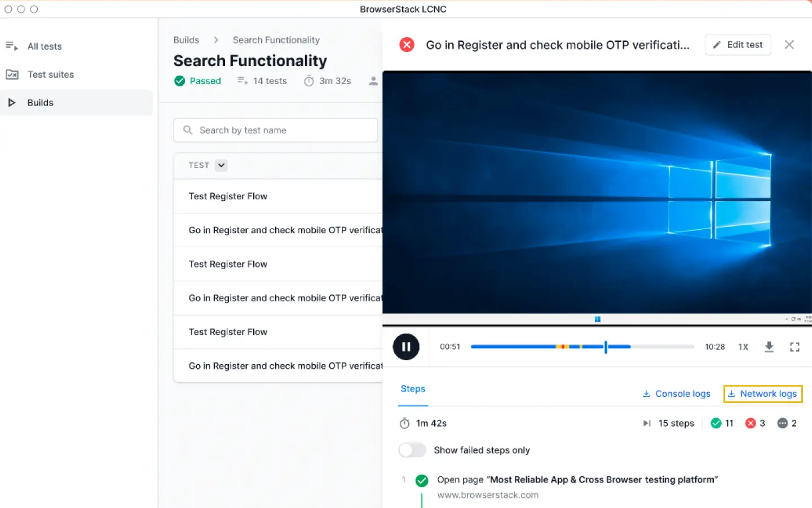Open Test suites section
812x508 pixels.
50,75
